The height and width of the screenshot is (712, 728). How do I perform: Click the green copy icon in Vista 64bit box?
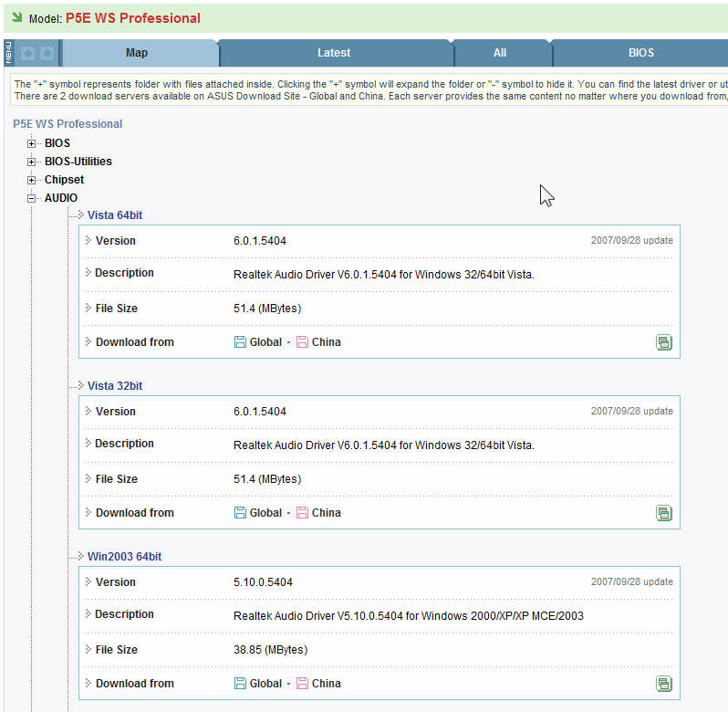coord(664,342)
